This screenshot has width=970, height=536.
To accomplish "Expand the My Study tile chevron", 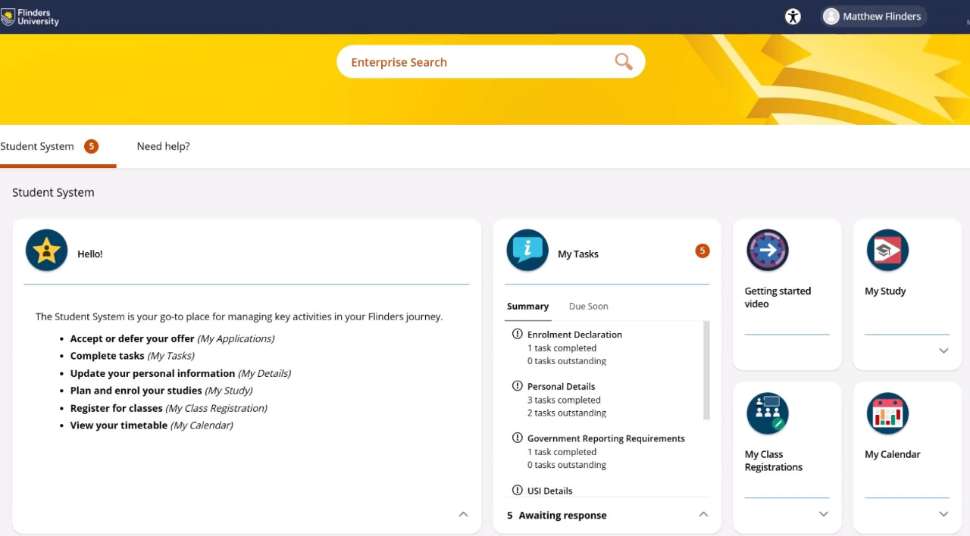I will 943,351.
